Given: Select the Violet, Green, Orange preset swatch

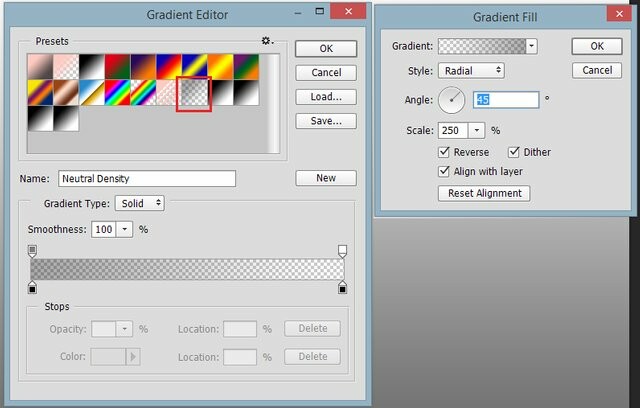Looking at the screenshot, I should [246, 67].
